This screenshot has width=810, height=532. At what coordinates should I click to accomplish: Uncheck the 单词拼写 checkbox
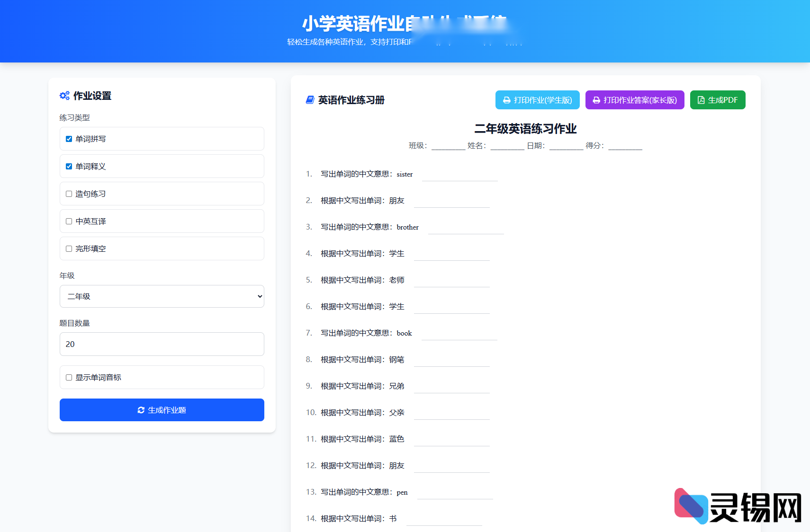pos(69,139)
